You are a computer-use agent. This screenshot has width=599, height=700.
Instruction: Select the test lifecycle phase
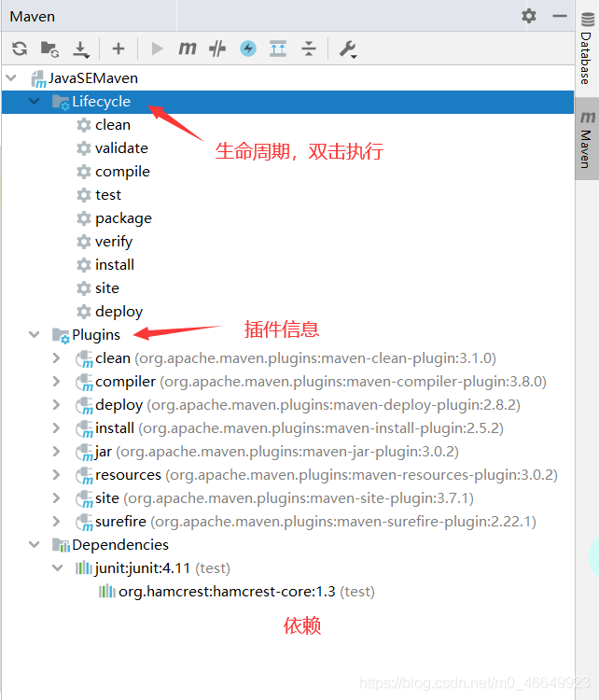[99, 195]
